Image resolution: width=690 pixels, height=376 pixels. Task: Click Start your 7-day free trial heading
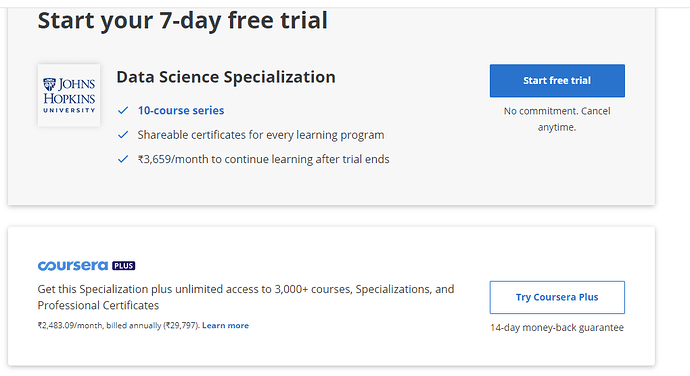[x=183, y=20]
